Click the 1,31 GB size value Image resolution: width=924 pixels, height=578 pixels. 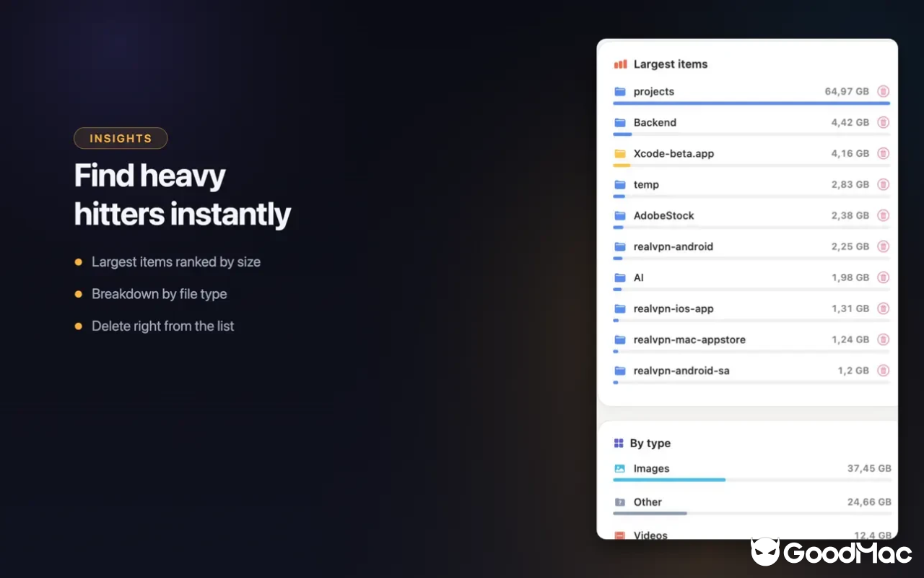click(x=850, y=309)
